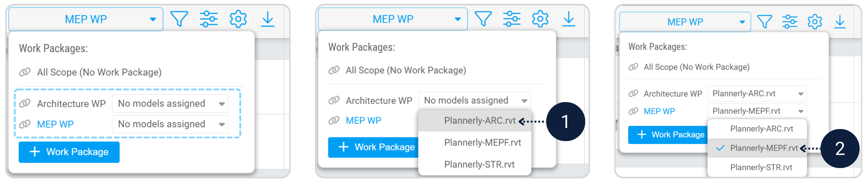Click the filter funnel icon in the right panel
868x184 pixels.
click(x=764, y=22)
